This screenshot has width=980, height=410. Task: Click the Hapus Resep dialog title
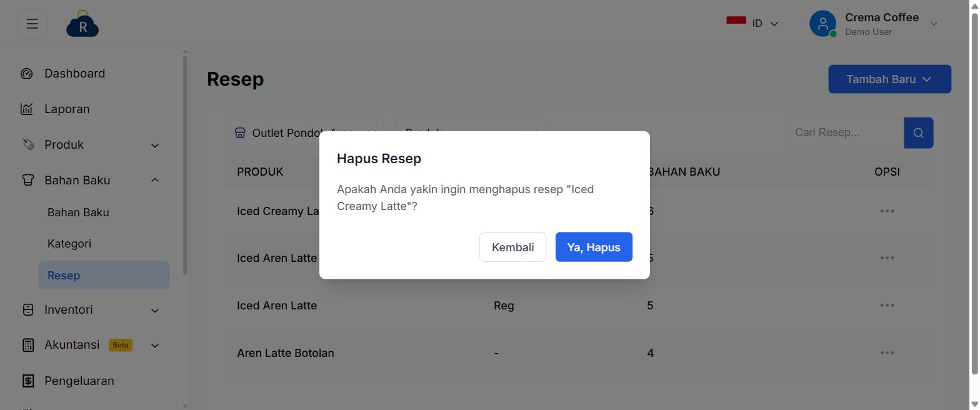click(x=379, y=159)
